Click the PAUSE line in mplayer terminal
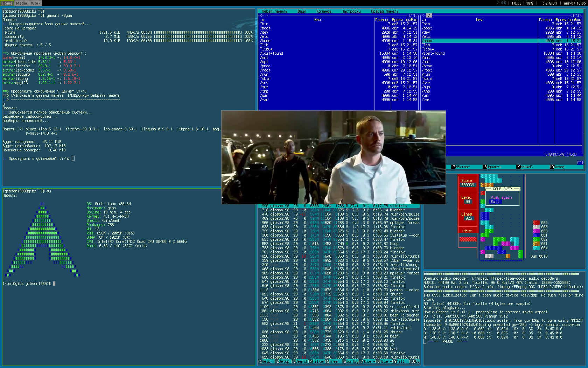Image resolution: width=588 pixels, height=368 pixels. (447, 341)
